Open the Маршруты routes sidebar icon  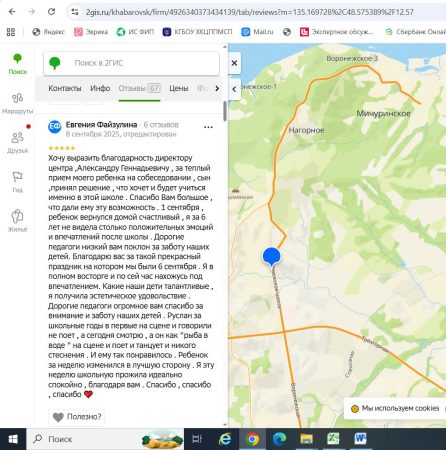(x=17, y=103)
